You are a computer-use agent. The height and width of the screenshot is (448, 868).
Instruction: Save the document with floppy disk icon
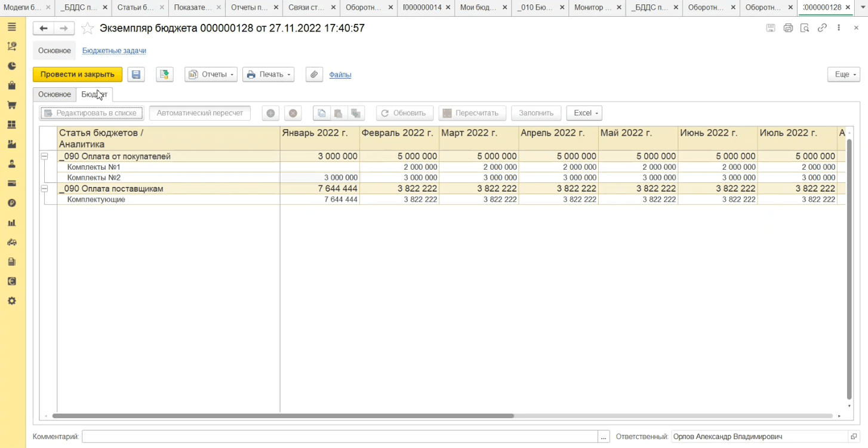[136, 75]
